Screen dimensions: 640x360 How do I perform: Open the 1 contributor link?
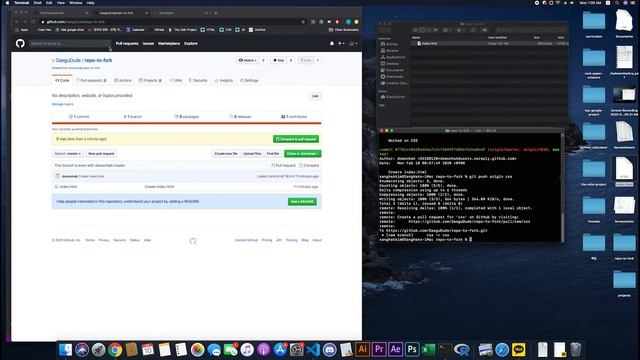(294, 117)
